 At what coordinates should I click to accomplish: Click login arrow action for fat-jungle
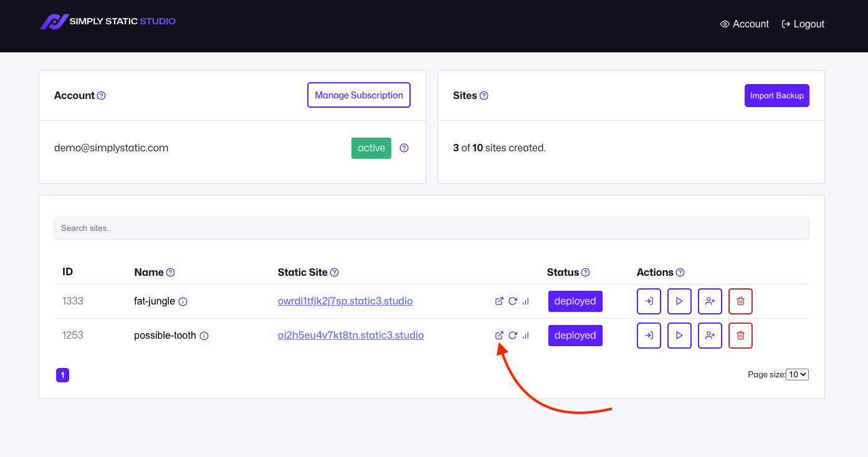pos(649,301)
